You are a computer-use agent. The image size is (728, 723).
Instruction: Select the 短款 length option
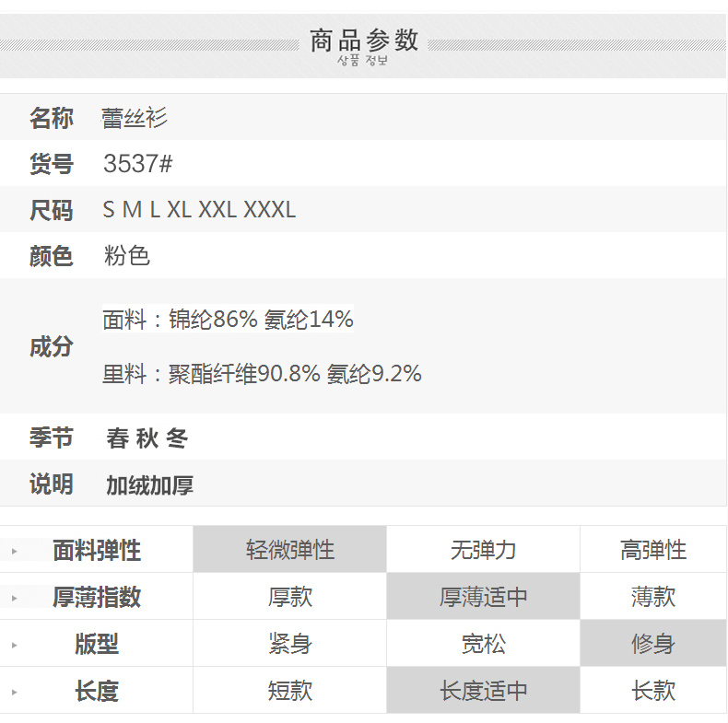[x=289, y=691]
